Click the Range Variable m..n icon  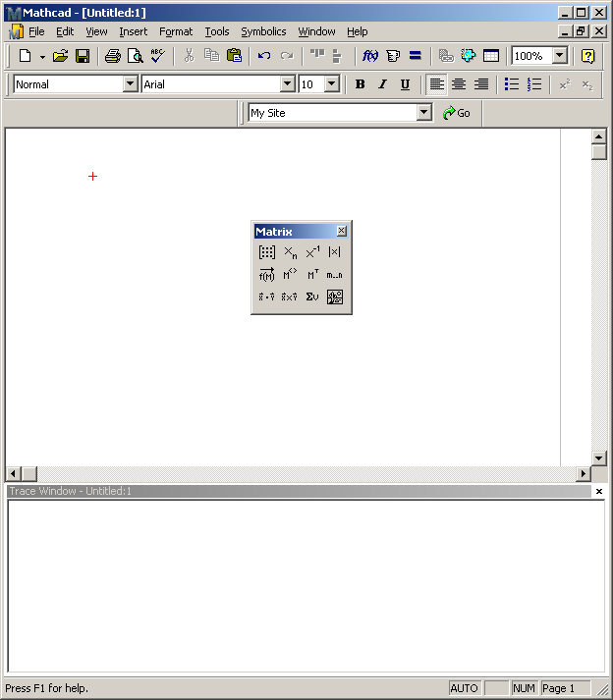pyautogui.click(x=335, y=275)
